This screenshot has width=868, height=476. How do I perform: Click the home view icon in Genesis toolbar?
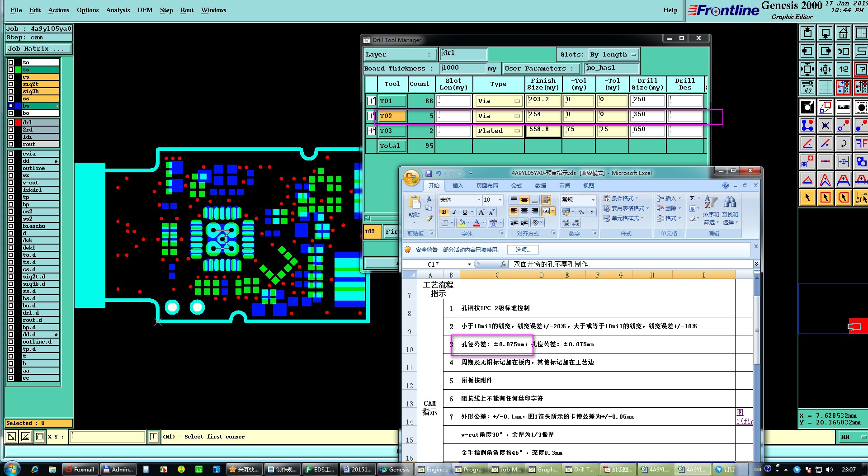point(843,33)
